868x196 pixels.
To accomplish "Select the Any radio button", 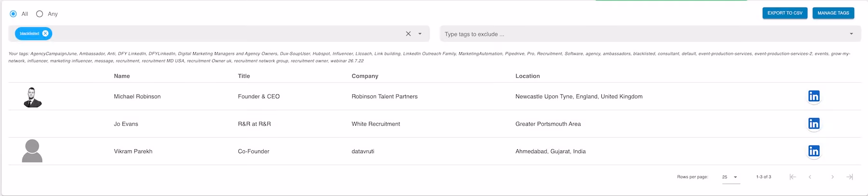I will pyautogui.click(x=40, y=14).
